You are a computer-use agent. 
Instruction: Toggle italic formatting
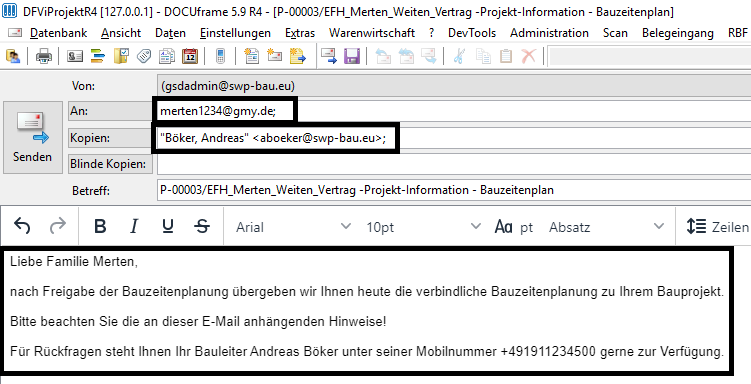point(134,226)
